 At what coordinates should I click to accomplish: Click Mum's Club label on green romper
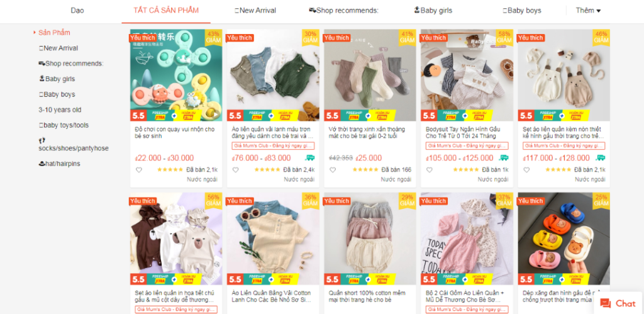(273, 146)
